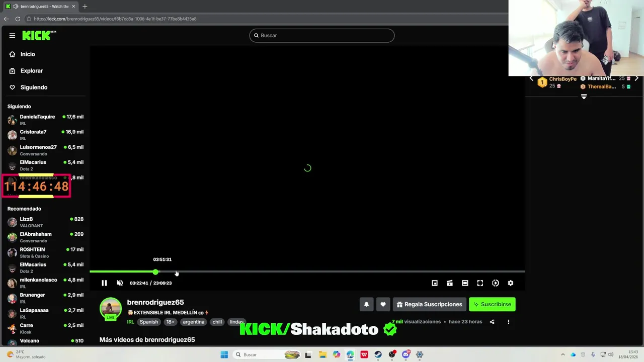Open Carre recommended channel
Viewport: 644px width, 362px height.
(x=45, y=328)
